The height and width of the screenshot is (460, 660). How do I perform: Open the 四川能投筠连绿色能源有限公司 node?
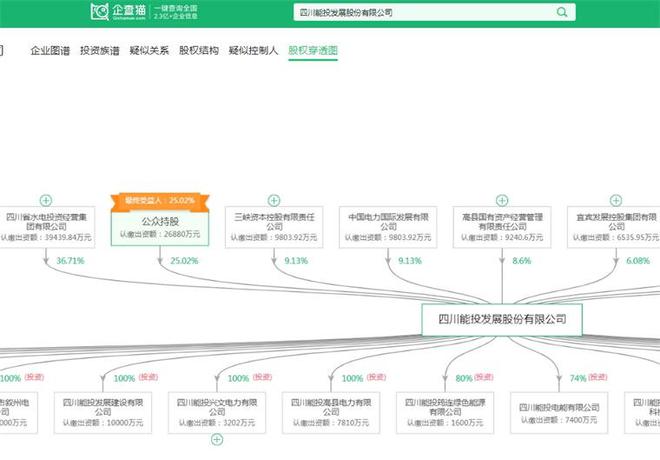pos(445,412)
